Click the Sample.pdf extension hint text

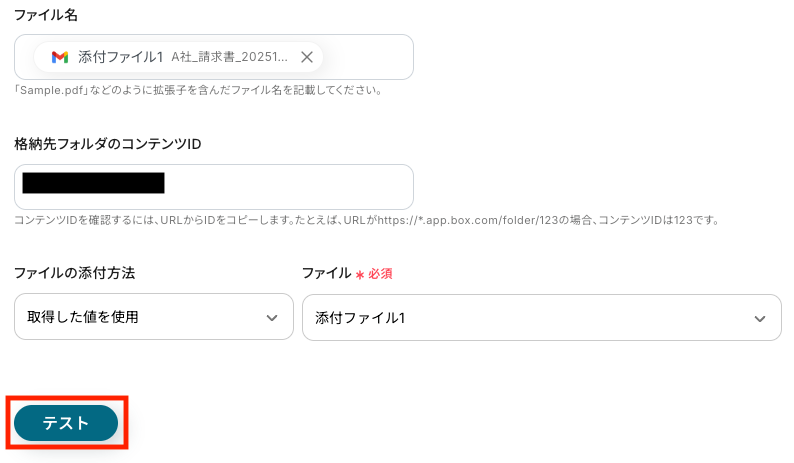(x=198, y=90)
